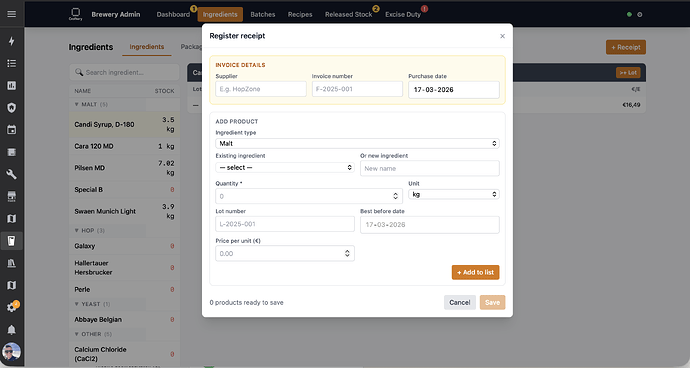Image resolution: width=690 pixels, height=368 pixels.
Task: Click the + Receipt button
Action: pos(626,47)
